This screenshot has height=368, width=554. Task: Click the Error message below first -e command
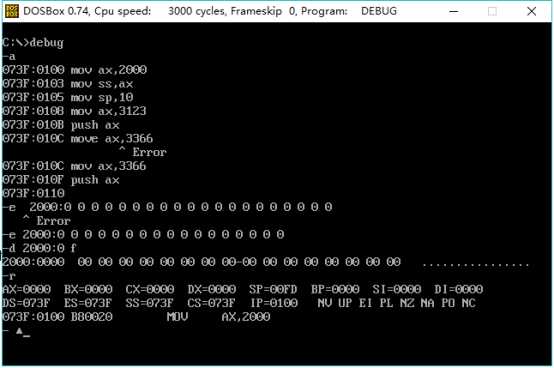47,221
